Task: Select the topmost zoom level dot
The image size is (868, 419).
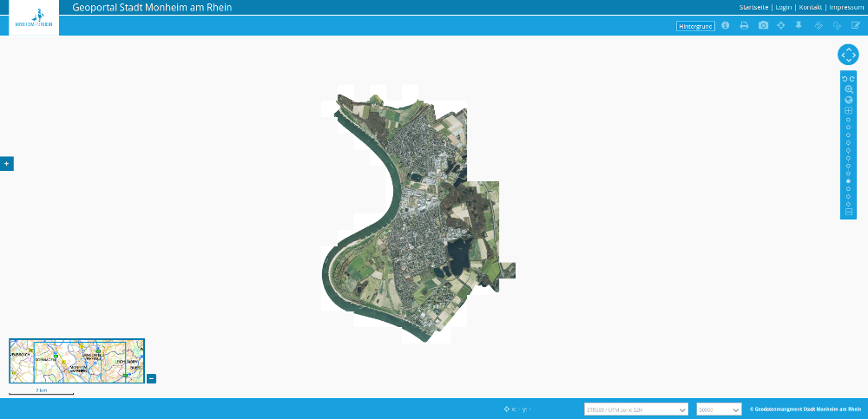Action: (x=848, y=120)
